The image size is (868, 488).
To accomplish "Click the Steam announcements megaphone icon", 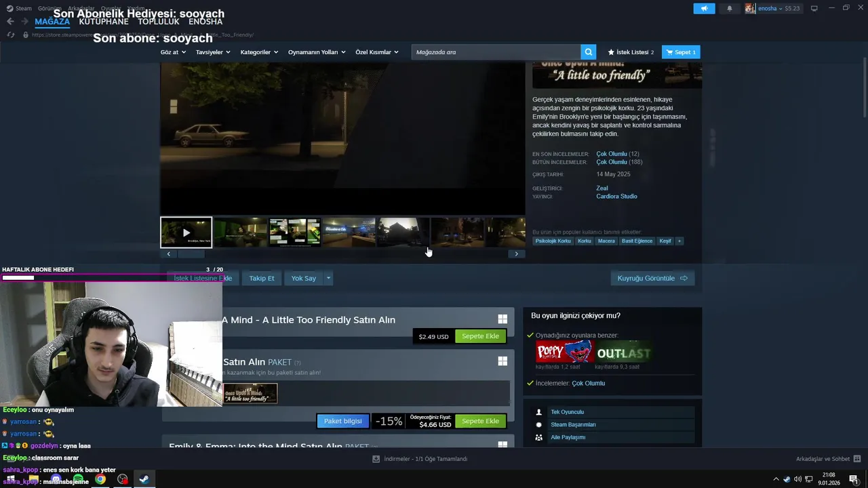I will pos(704,8).
